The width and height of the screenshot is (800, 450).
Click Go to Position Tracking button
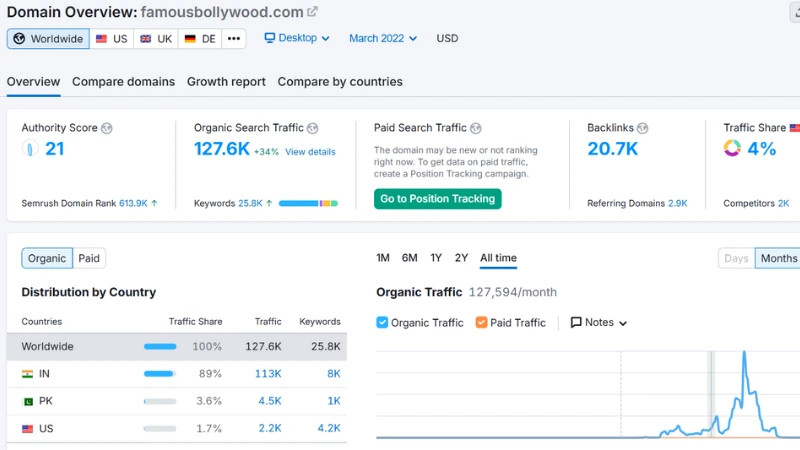point(438,198)
